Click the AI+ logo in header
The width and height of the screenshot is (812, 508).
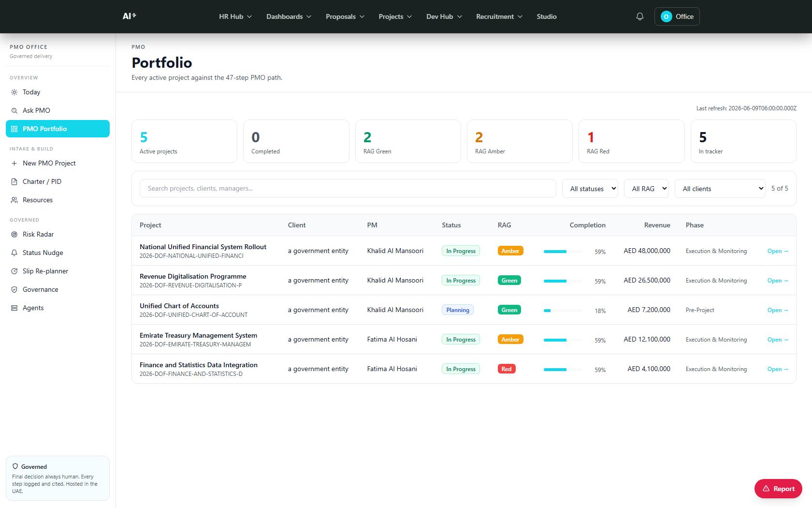click(129, 16)
